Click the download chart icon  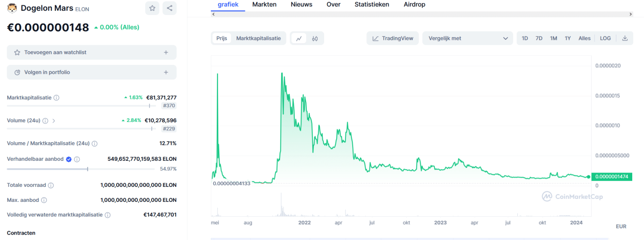pyautogui.click(x=625, y=38)
